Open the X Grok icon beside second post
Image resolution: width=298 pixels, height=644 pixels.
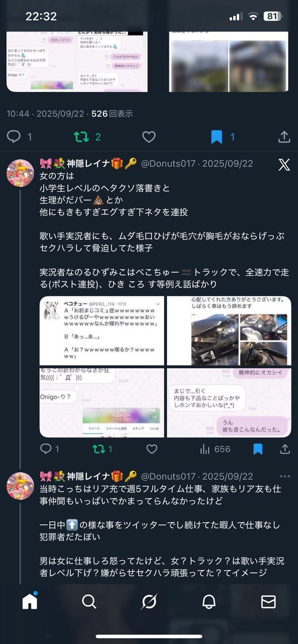point(284,164)
